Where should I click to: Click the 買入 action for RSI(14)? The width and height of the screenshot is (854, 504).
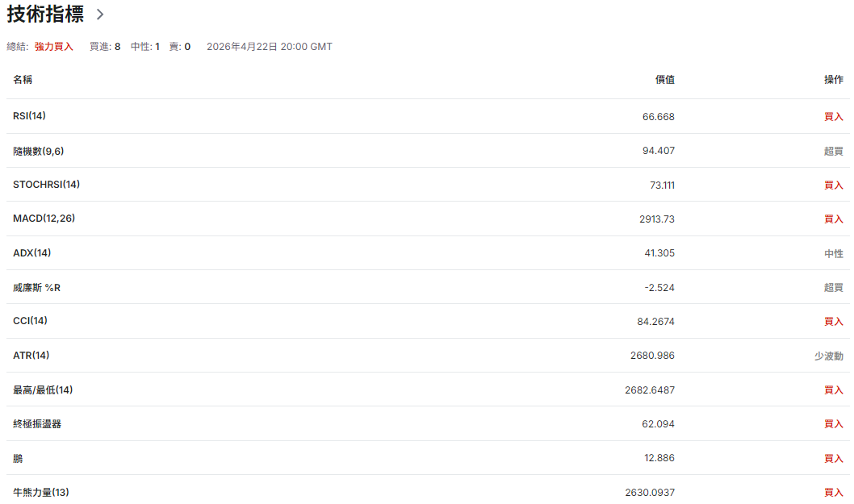(x=833, y=117)
